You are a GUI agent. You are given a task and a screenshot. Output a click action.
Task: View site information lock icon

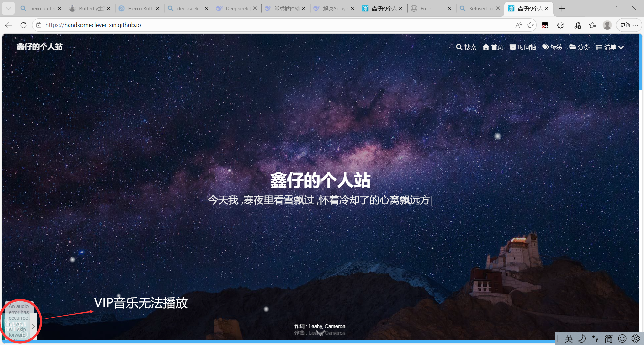(x=39, y=25)
